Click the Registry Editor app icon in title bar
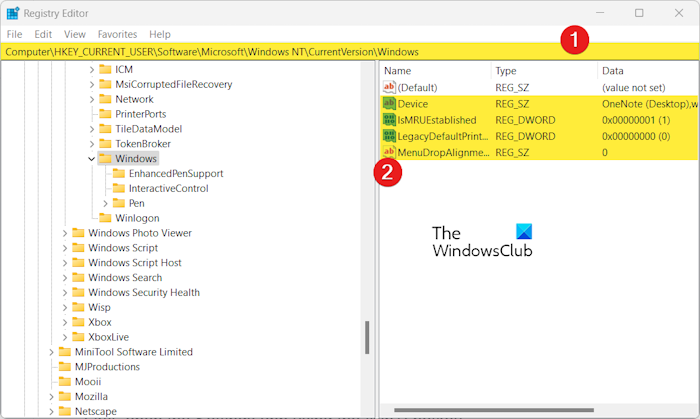This screenshot has width=700, height=419. [x=13, y=13]
